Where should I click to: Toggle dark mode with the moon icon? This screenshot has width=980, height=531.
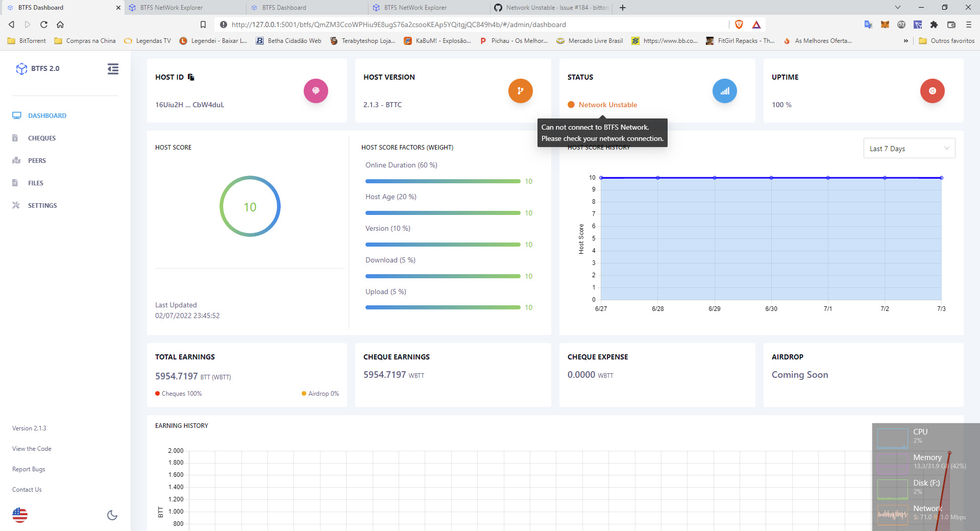[112, 515]
